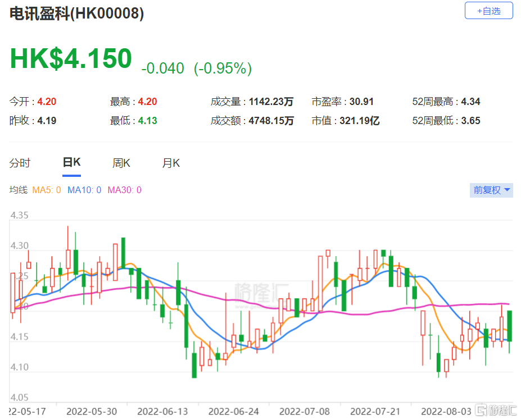521x420 pixels.
Task: Click the 4.10 price axis label
Action: [19, 367]
